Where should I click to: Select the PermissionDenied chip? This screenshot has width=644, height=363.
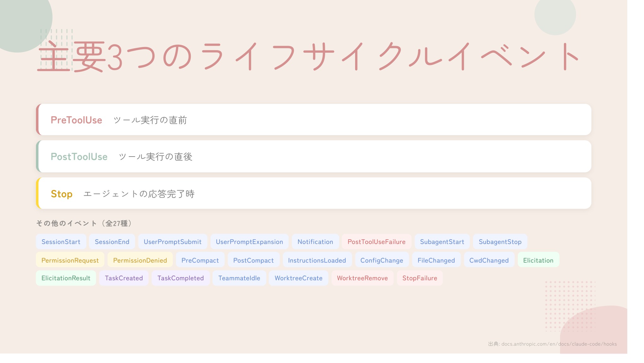[140, 260]
